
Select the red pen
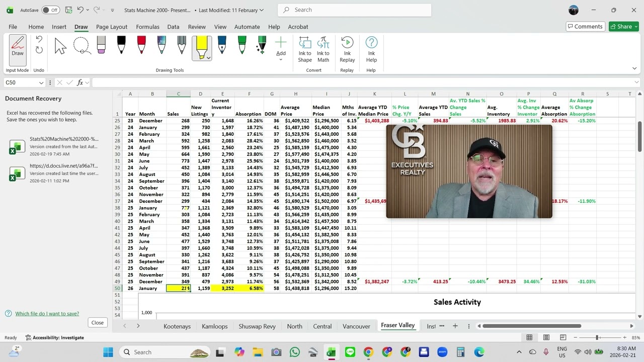point(141,45)
